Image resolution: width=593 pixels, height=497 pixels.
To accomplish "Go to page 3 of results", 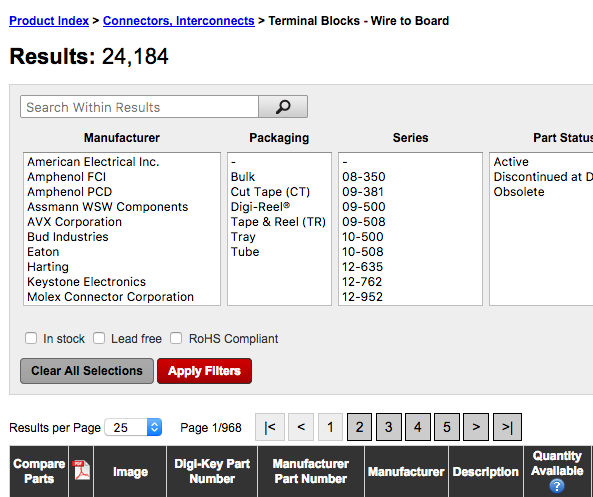I will [388, 427].
